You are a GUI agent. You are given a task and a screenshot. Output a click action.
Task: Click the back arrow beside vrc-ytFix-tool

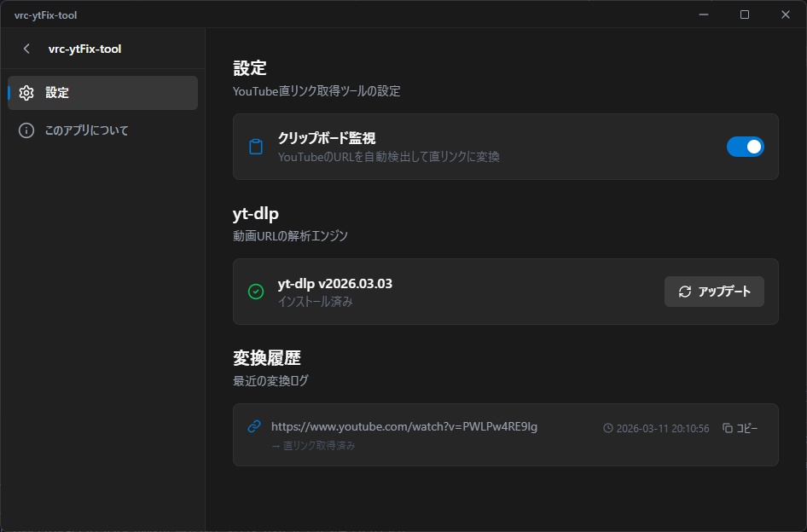[26, 49]
